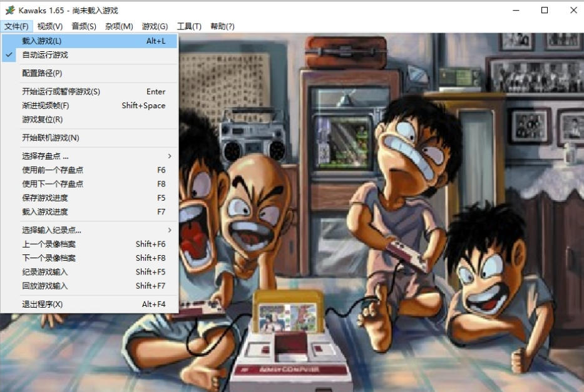This screenshot has width=584, height=392.
Task: Close the Kawaks window
Action: coord(573,10)
